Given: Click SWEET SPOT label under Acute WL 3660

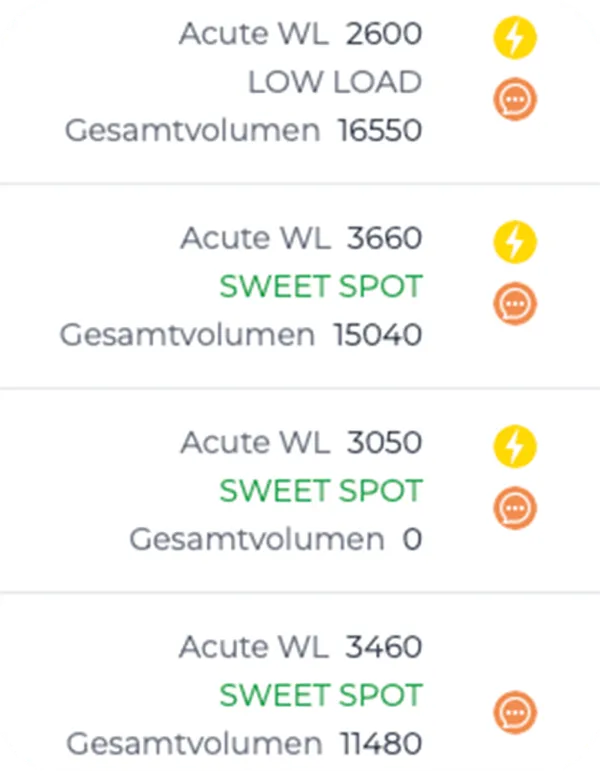Looking at the screenshot, I should pos(321,287).
